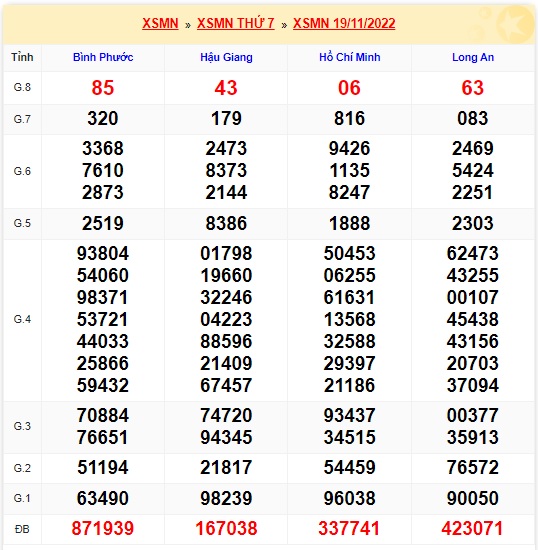Click G.2 number 21817
This screenshot has height=550, width=538.
(x=226, y=468)
